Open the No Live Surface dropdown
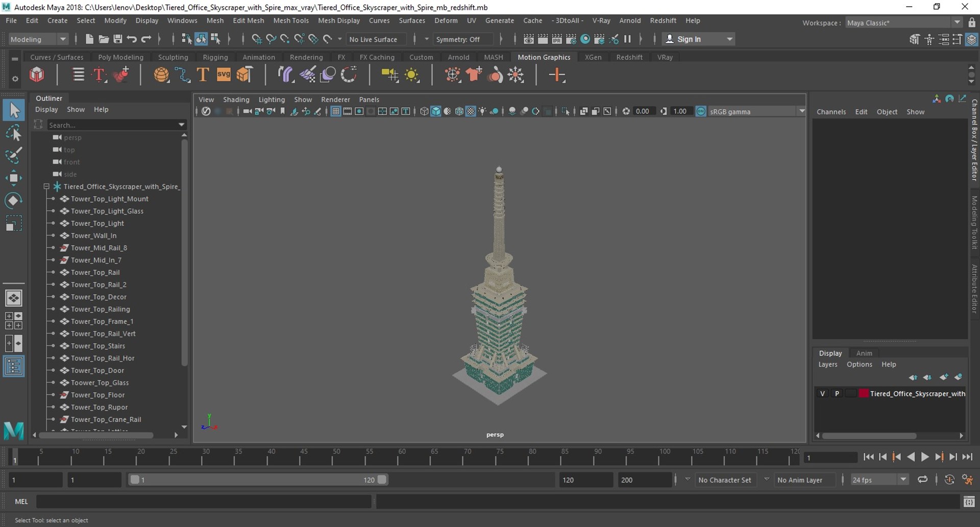 pos(377,39)
